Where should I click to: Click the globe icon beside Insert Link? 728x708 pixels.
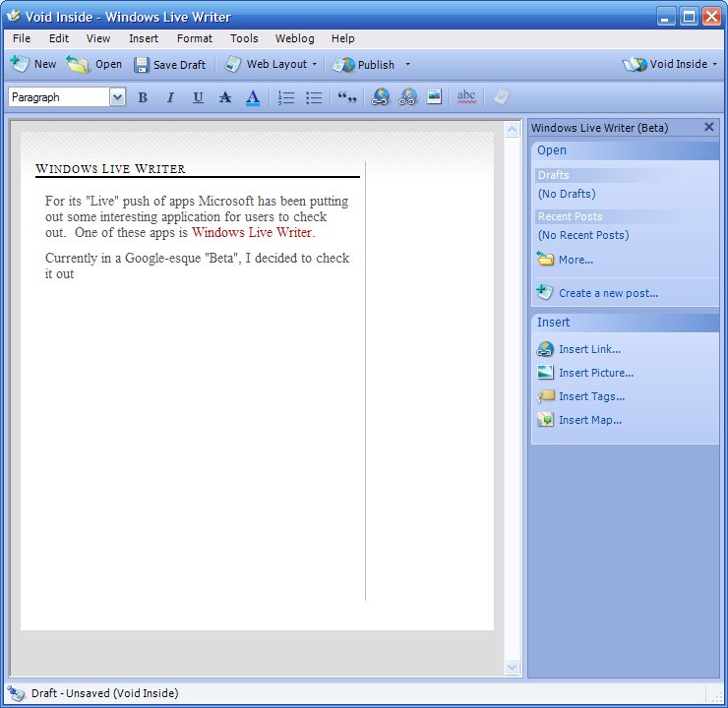coord(545,349)
